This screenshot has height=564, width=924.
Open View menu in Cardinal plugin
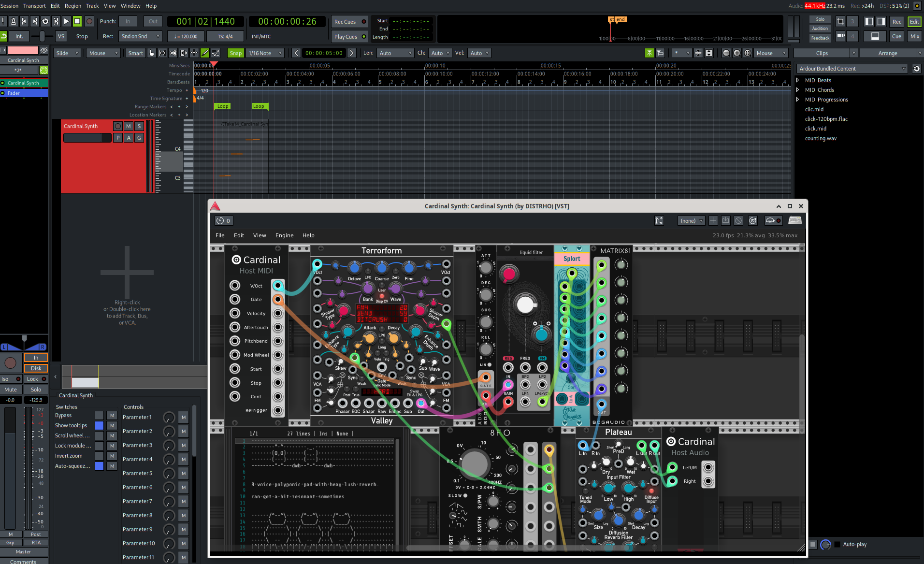tap(260, 235)
